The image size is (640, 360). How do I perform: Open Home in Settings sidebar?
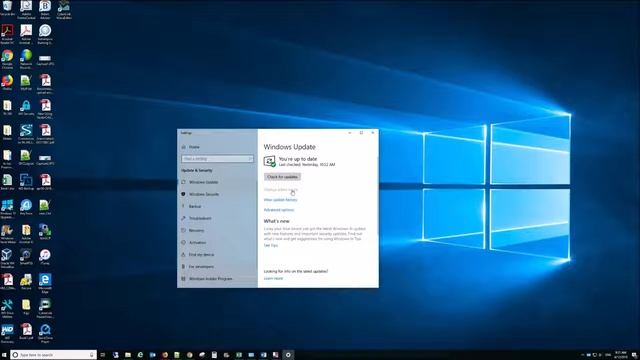click(194, 147)
